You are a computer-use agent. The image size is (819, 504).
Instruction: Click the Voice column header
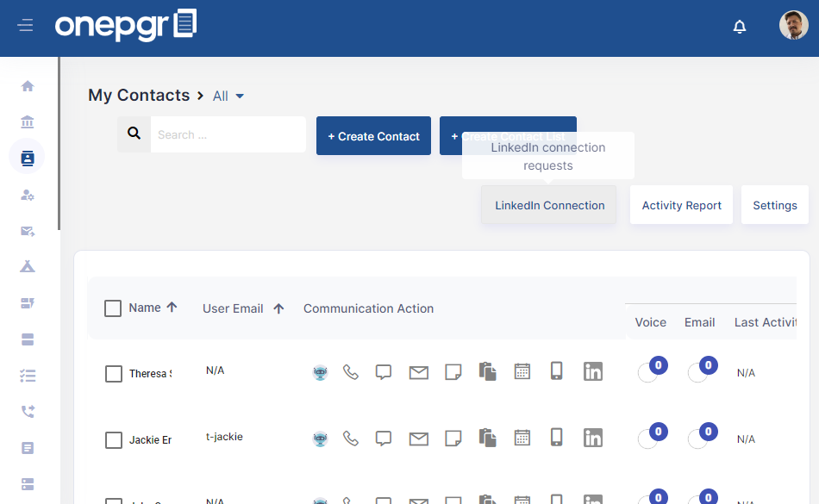650,322
